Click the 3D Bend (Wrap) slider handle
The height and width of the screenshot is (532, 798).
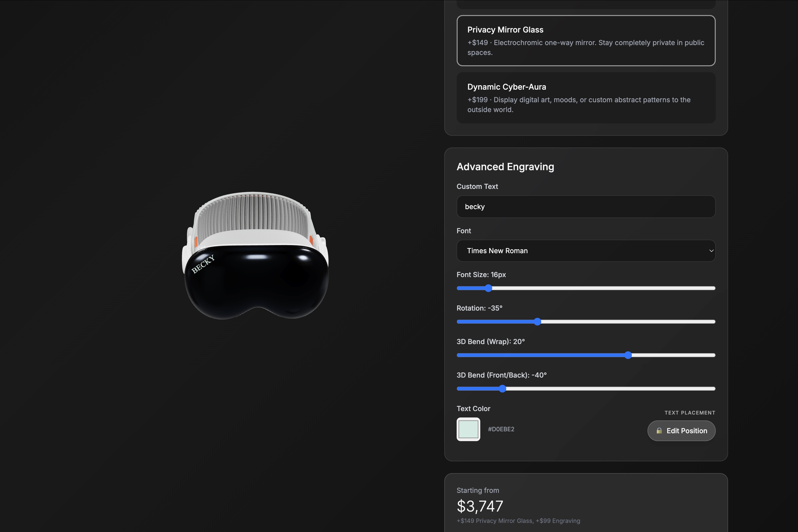point(628,355)
